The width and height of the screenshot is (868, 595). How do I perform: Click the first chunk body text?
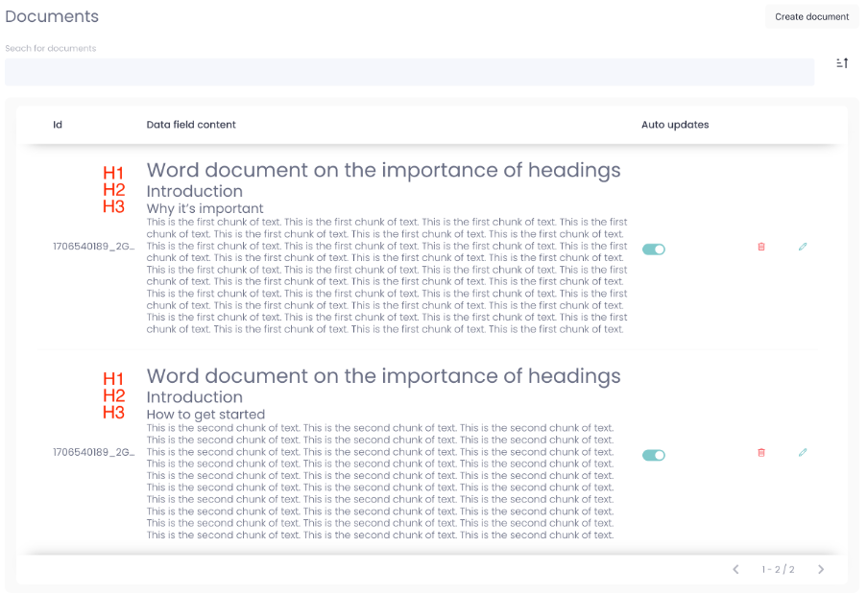[386, 275]
